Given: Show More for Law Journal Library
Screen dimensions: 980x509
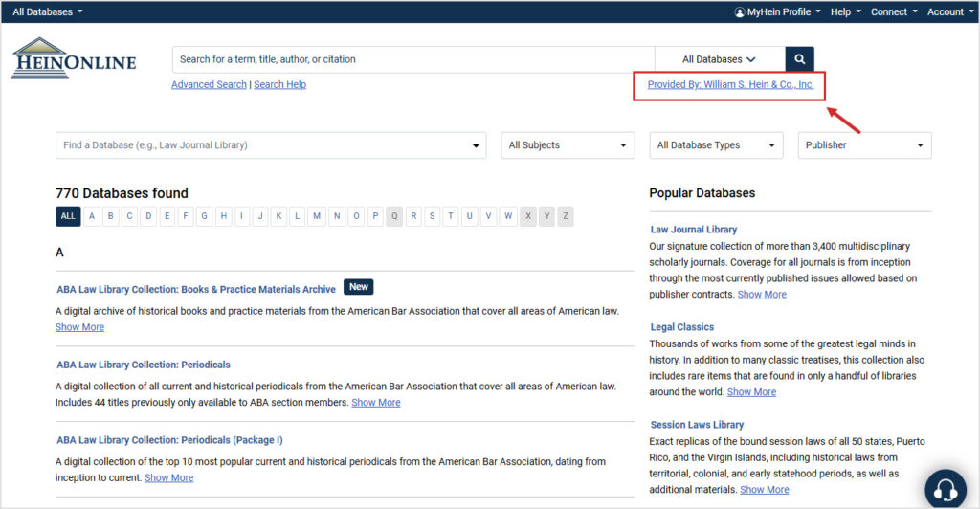Looking at the screenshot, I should click(762, 294).
